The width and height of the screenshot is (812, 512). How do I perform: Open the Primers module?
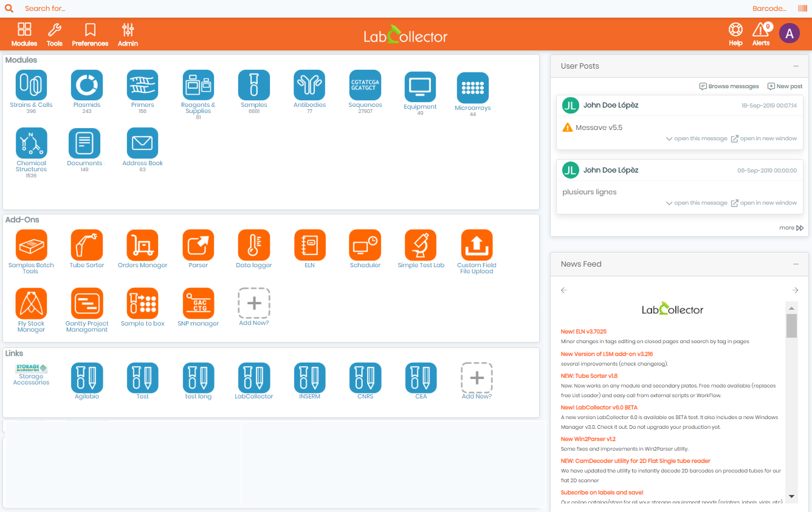point(142,85)
